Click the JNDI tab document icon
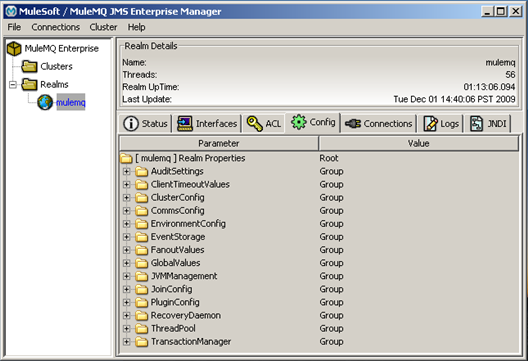This screenshot has width=528, height=361. click(476, 124)
